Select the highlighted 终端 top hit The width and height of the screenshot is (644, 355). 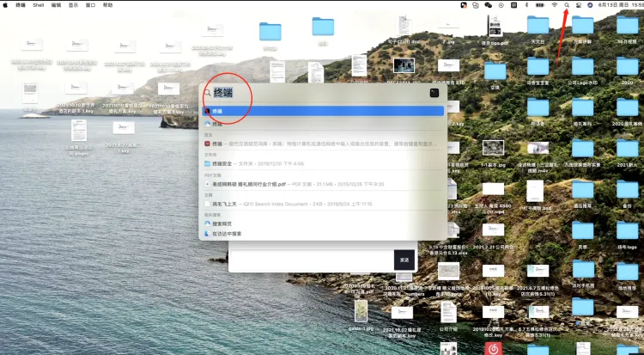(x=323, y=111)
